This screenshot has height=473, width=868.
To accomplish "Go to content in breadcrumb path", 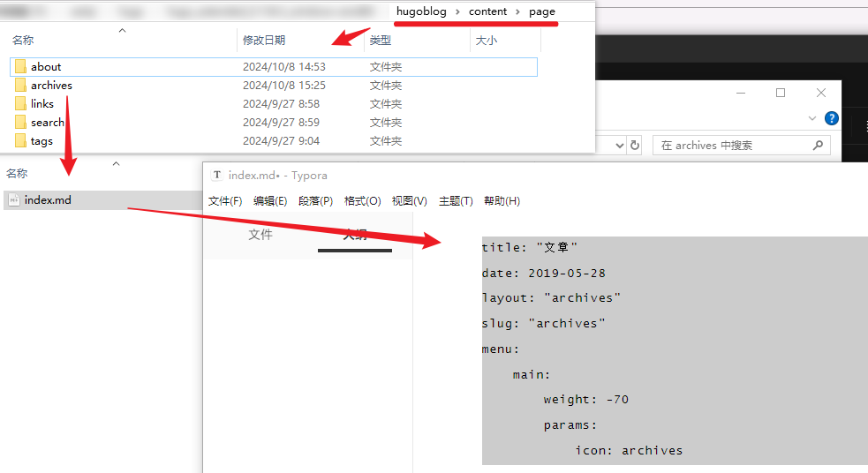I will coord(487,11).
